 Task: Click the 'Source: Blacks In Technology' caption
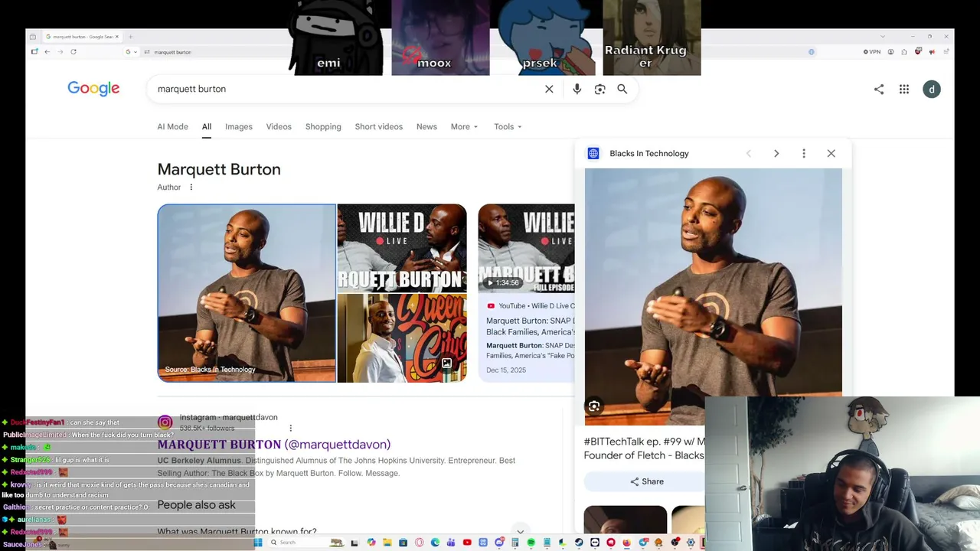(210, 370)
